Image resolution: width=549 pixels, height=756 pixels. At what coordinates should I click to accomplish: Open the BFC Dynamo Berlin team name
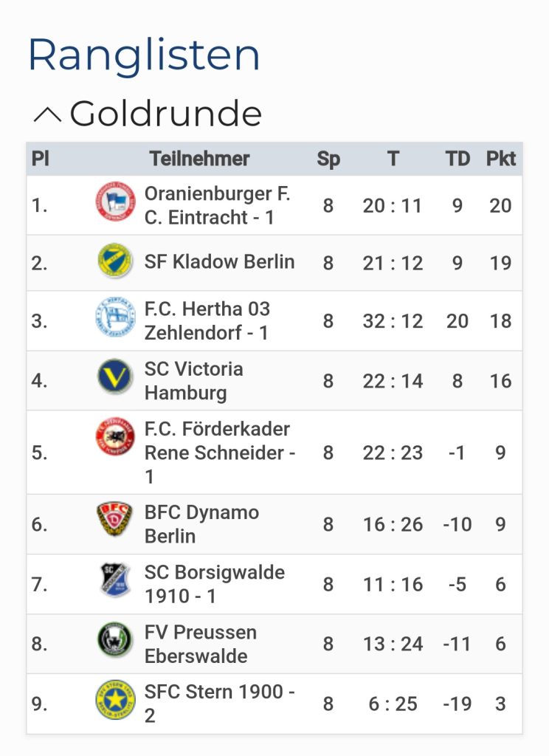click(x=201, y=524)
